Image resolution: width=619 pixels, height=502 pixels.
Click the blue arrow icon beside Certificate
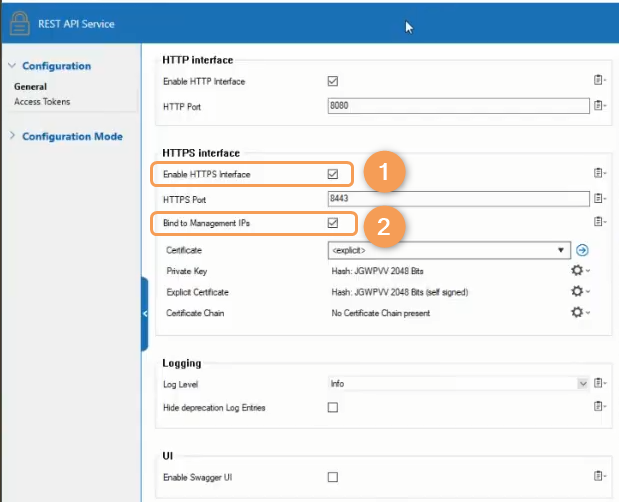[x=582, y=250]
